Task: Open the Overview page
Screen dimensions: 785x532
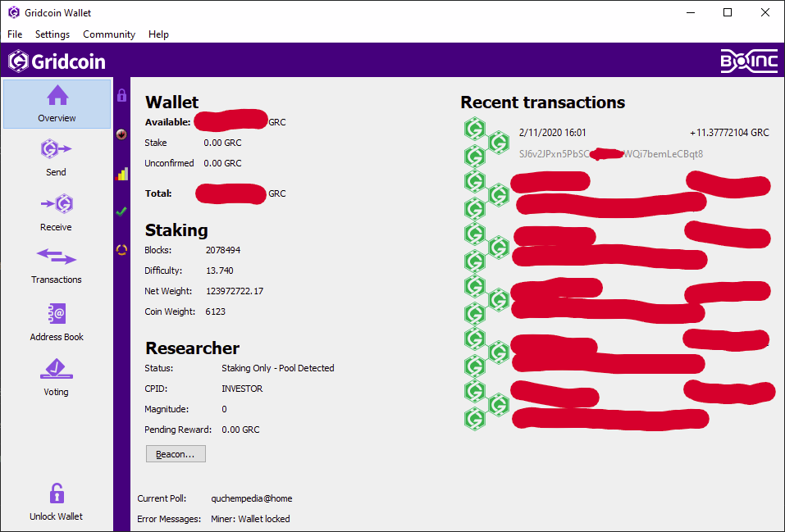Action: (x=57, y=104)
